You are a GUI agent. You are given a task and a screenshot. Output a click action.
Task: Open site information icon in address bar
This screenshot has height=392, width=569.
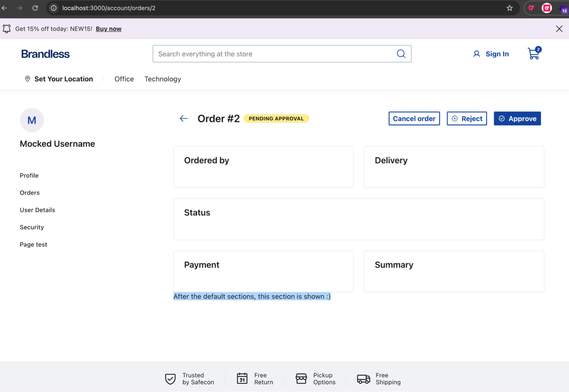coord(54,8)
